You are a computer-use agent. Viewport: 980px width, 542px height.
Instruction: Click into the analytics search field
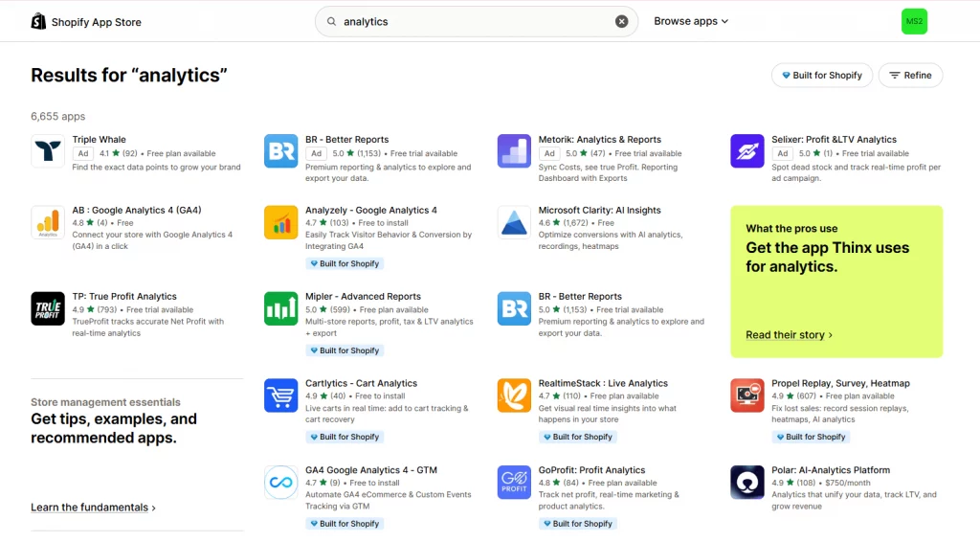pyautogui.click(x=475, y=21)
